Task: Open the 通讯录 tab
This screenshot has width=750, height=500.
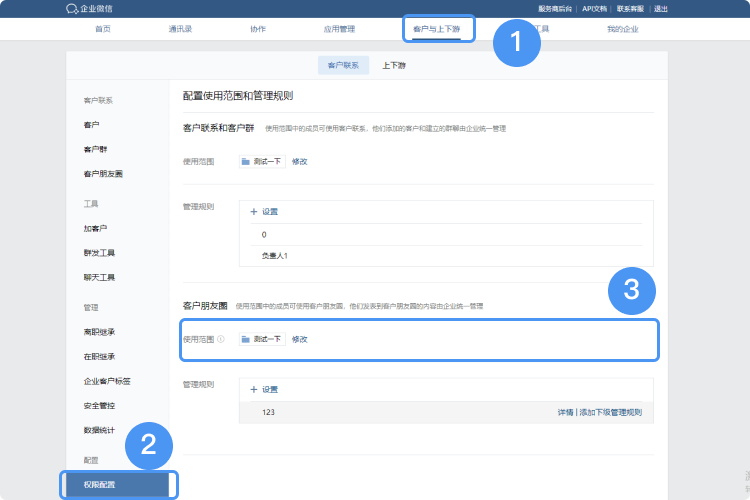Action: click(x=181, y=29)
